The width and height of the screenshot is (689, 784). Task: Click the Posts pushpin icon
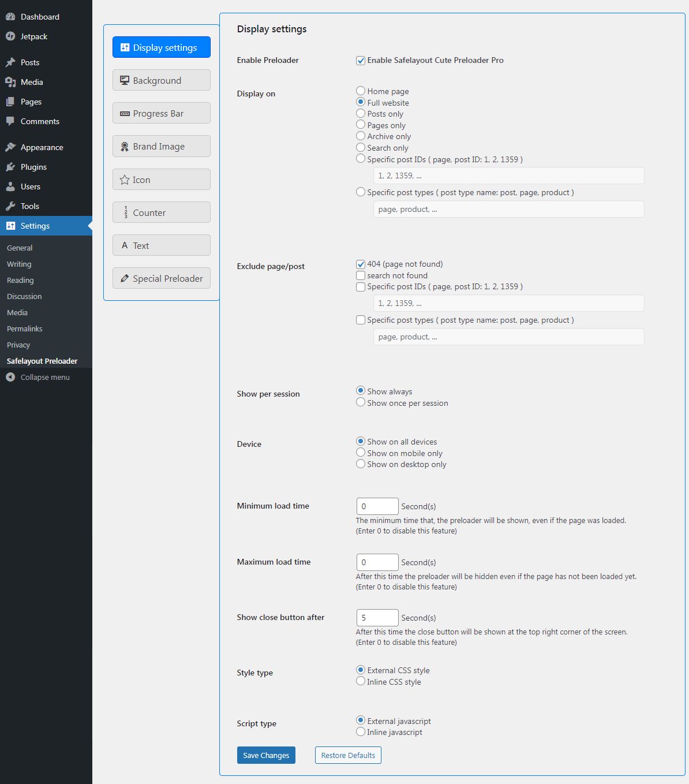point(10,62)
